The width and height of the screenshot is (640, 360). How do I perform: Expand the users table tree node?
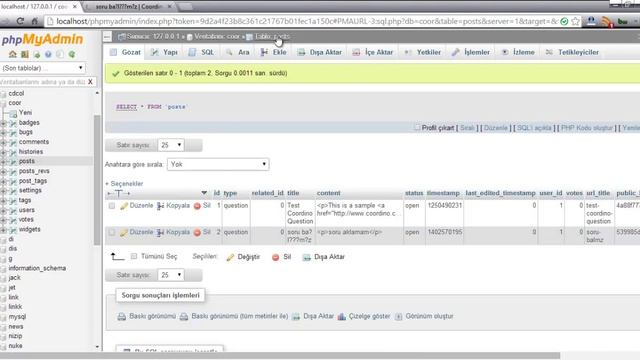point(3,211)
